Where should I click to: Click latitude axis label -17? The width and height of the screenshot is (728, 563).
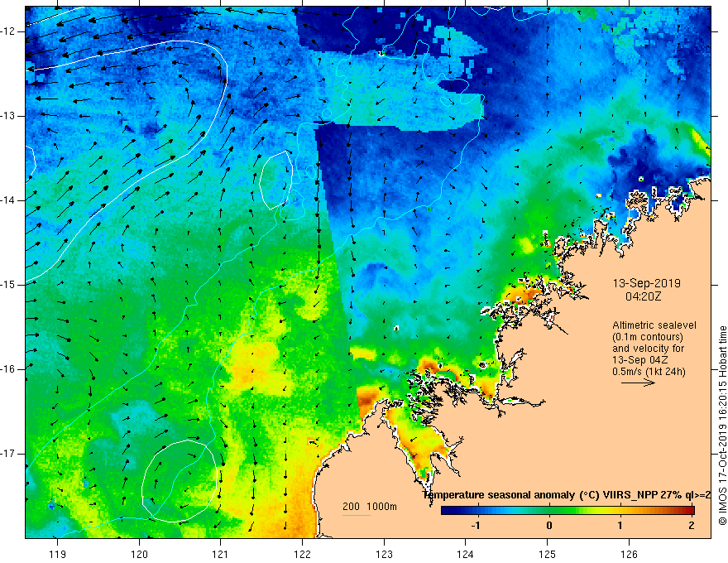pyautogui.click(x=8, y=454)
